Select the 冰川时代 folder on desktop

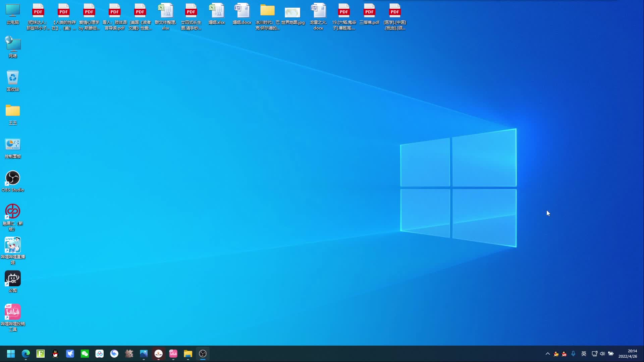click(x=268, y=17)
